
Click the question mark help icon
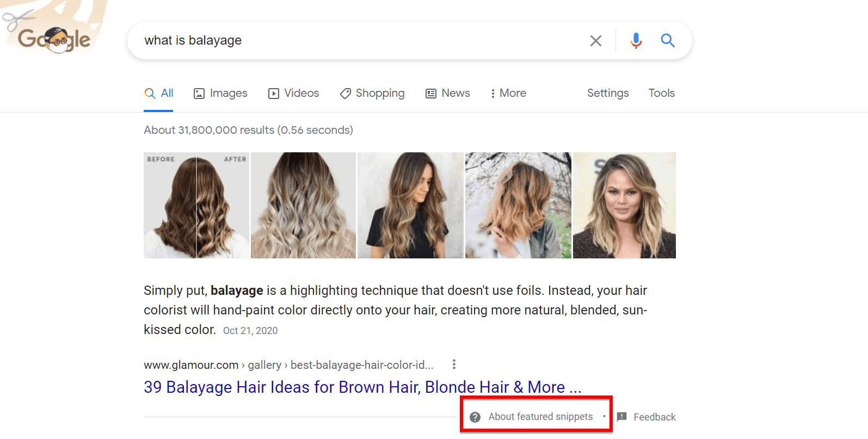[475, 417]
